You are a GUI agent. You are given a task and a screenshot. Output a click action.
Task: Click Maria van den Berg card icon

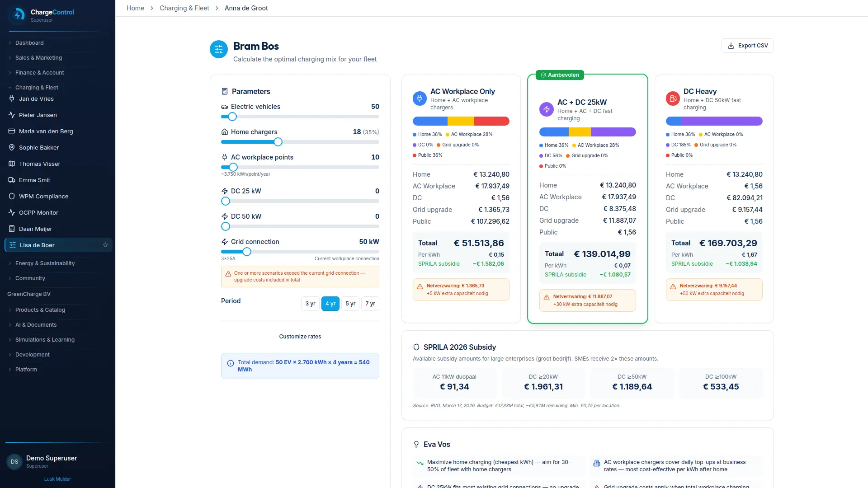tap(12, 131)
